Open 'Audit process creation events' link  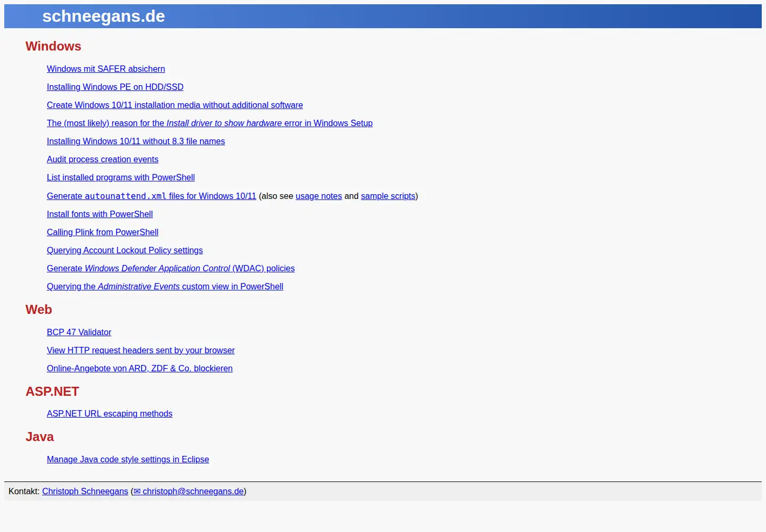pyautogui.click(x=103, y=159)
